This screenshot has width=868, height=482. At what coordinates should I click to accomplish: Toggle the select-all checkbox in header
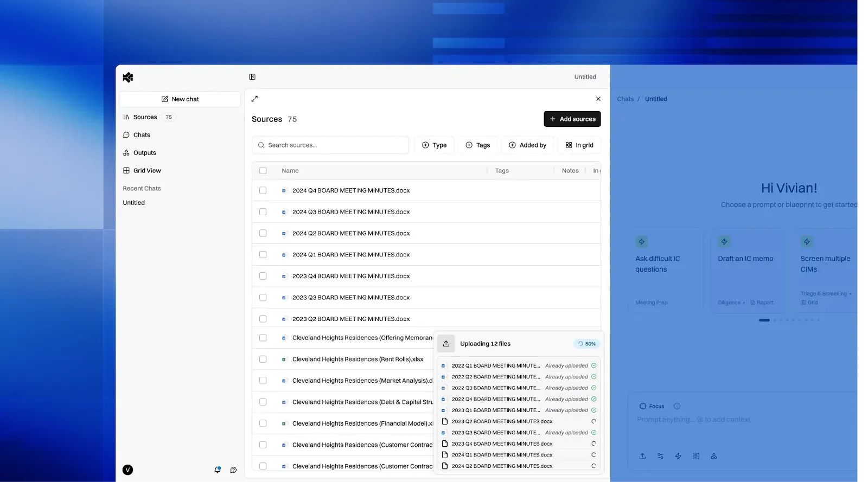pos(263,171)
